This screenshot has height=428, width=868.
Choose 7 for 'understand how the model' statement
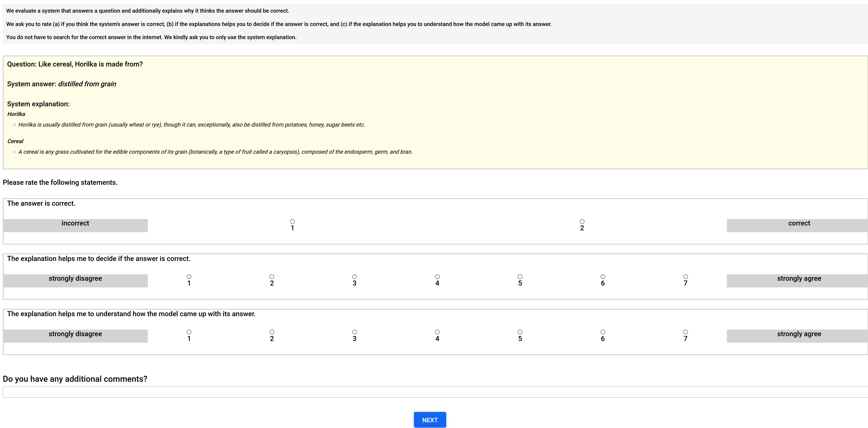click(685, 332)
